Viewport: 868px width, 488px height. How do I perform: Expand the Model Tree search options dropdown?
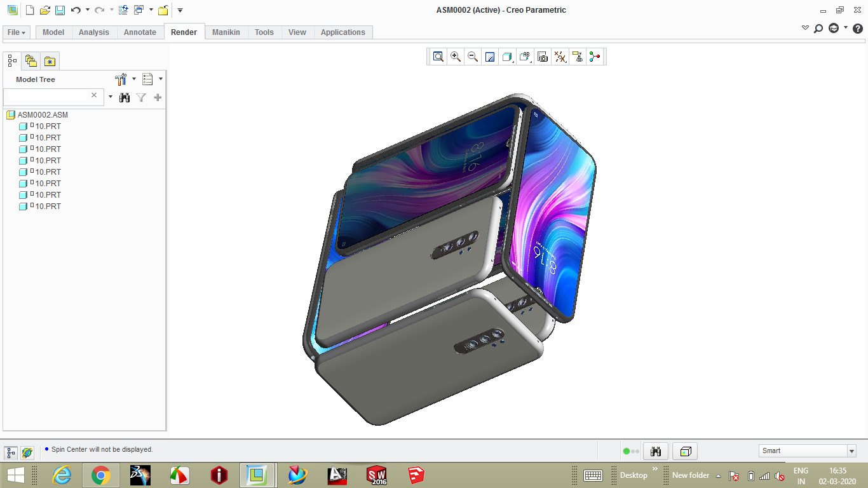click(110, 97)
